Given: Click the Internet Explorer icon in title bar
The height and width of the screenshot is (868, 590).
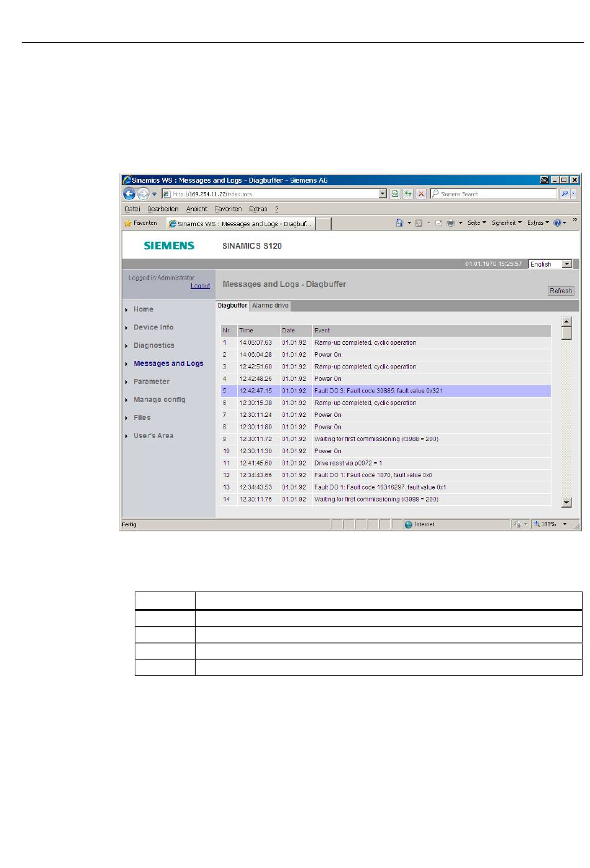Looking at the screenshot, I should [126, 180].
